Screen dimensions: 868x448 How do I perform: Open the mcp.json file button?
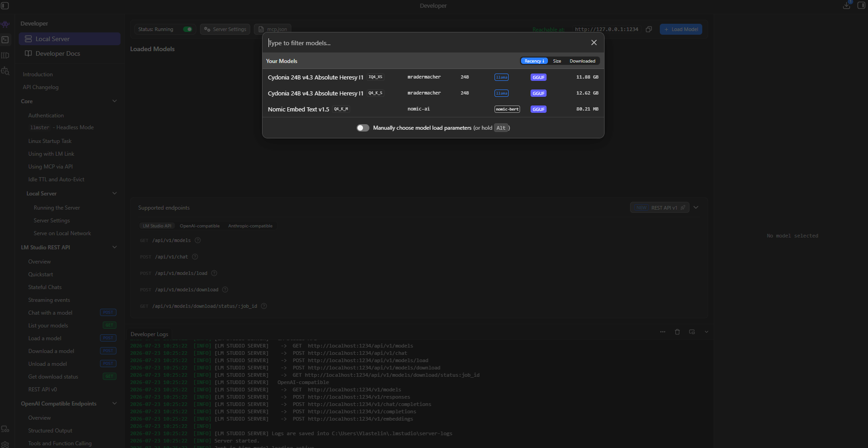click(x=273, y=29)
